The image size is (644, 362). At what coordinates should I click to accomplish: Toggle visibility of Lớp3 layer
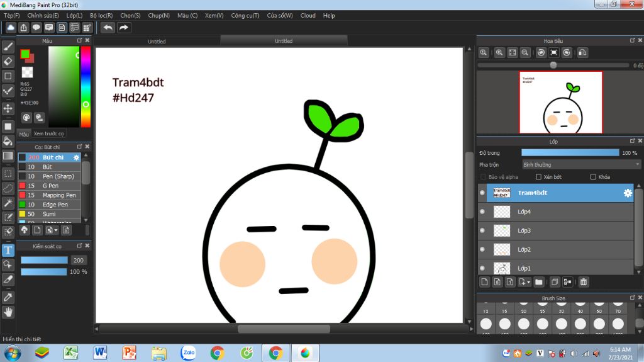tap(482, 230)
